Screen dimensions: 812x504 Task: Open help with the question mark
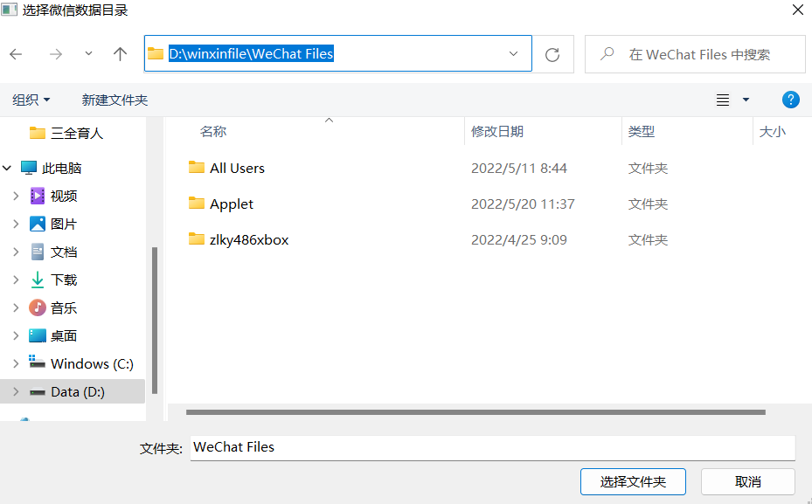[x=790, y=100]
